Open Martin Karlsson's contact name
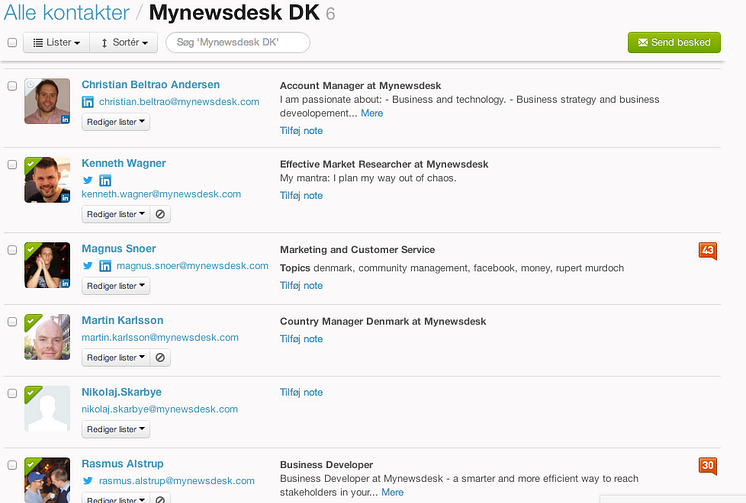This screenshot has height=503, width=746. pos(122,320)
